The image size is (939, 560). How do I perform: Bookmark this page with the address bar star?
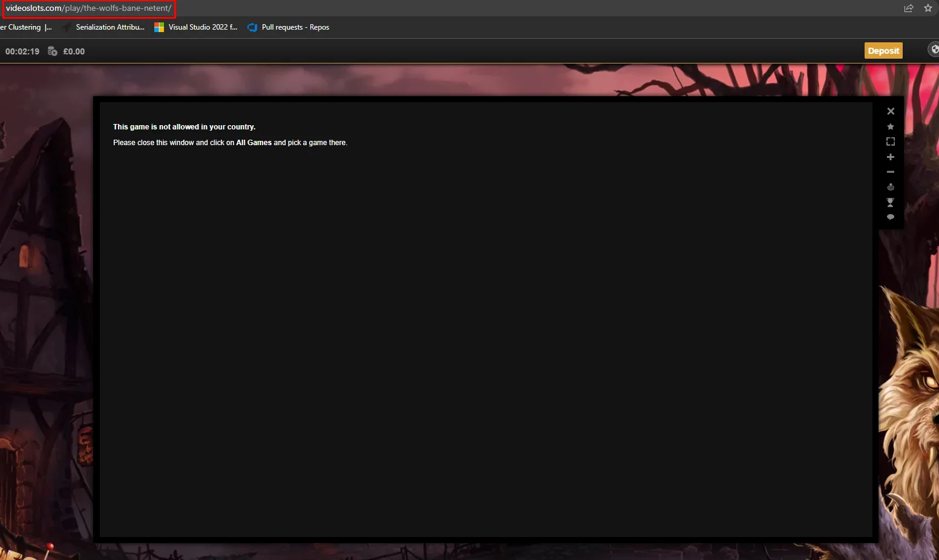pos(928,8)
